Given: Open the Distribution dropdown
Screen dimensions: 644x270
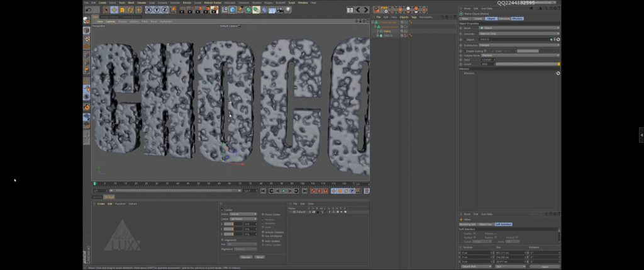Looking at the screenshot, I should click(x=519, y=45).
